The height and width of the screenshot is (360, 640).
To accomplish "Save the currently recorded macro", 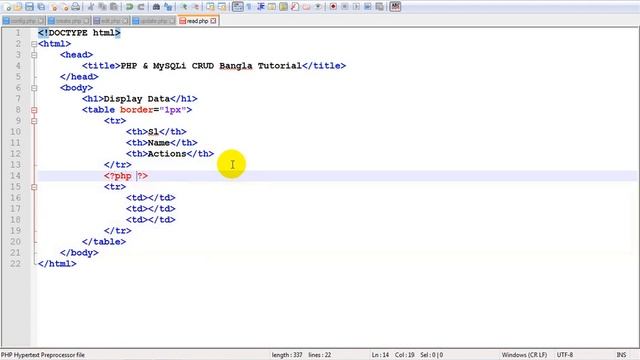I will tap(380, 7).
